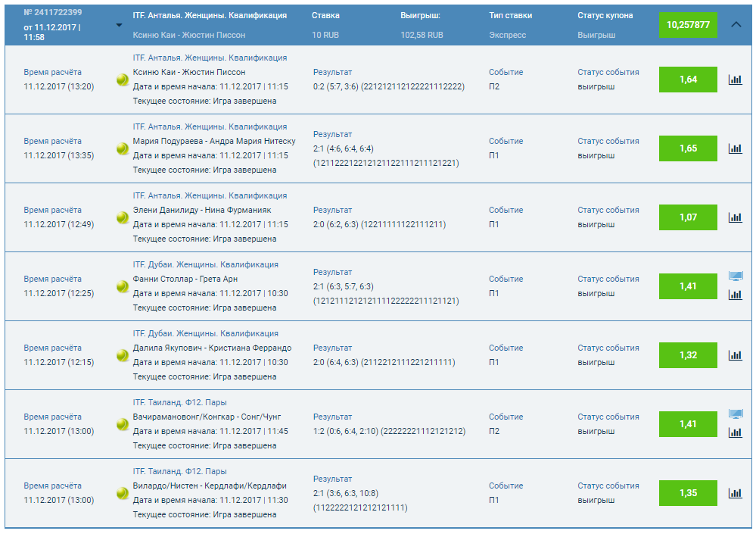This screenshot has width=756, height=534.
Task: Click bet type value Экспресс
Action: tap(508, 35)
